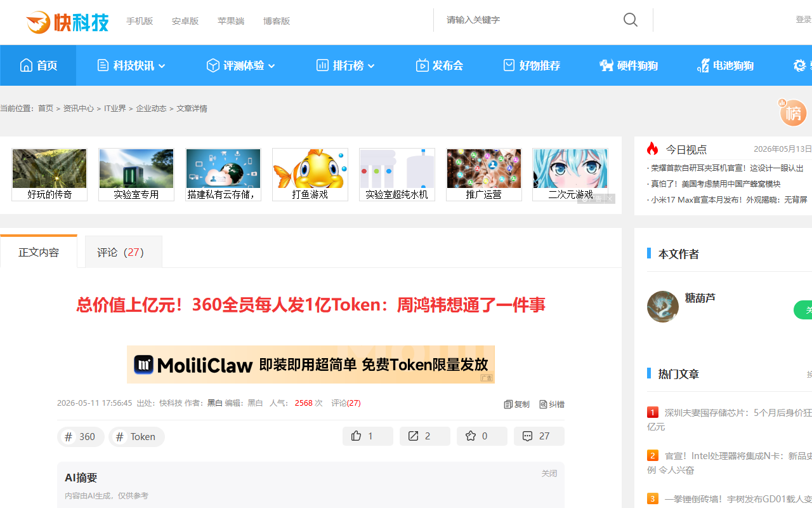Open the 小米17 Max官宣 headline

[729, 200]
